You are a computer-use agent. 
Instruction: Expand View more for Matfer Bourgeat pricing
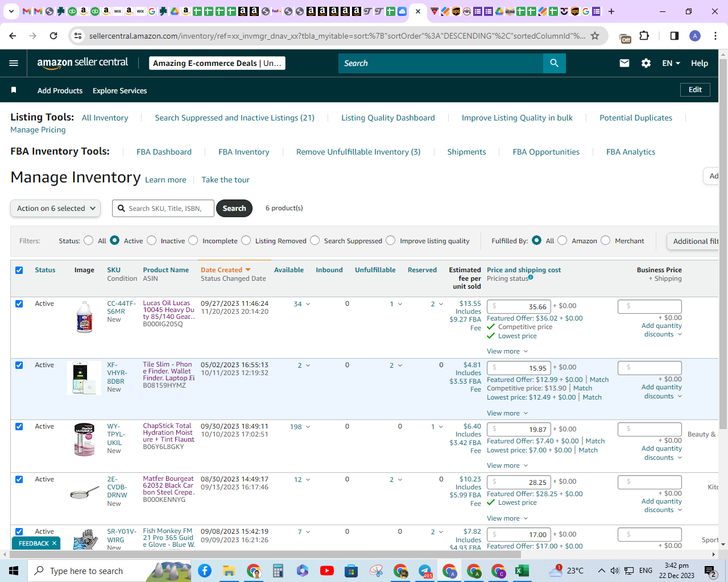(507, 518)
